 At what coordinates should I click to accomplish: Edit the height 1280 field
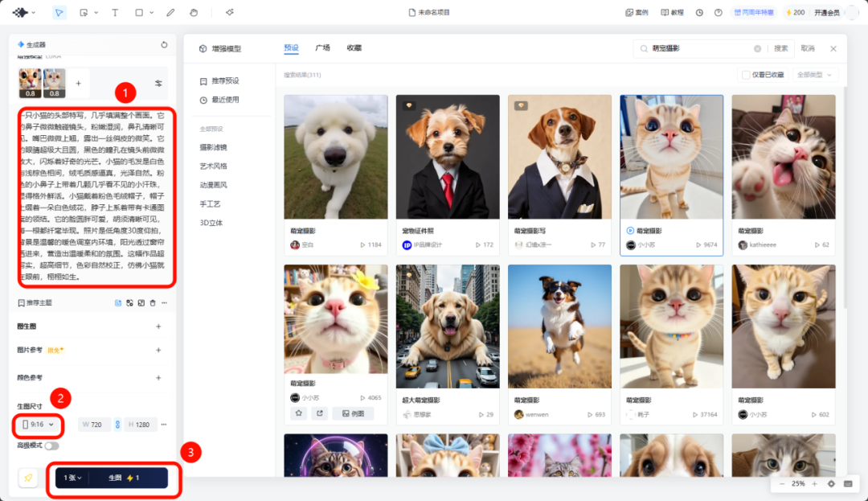(140, 425)
